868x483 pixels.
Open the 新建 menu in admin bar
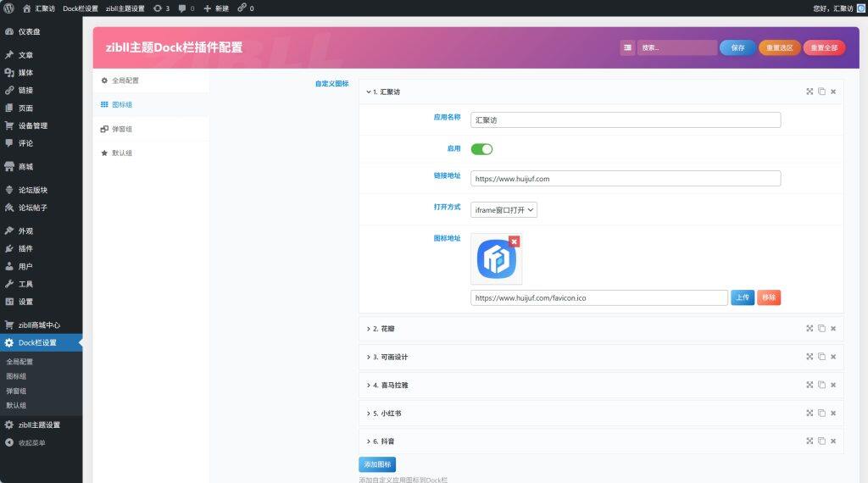click(x=216, y=8)
